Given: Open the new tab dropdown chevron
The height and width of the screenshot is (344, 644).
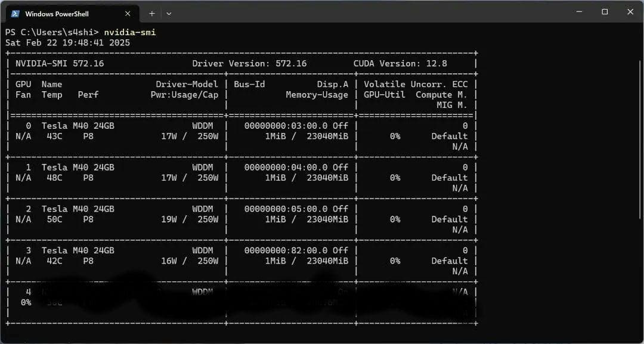Looking at the screenshot, I should 169,13.
